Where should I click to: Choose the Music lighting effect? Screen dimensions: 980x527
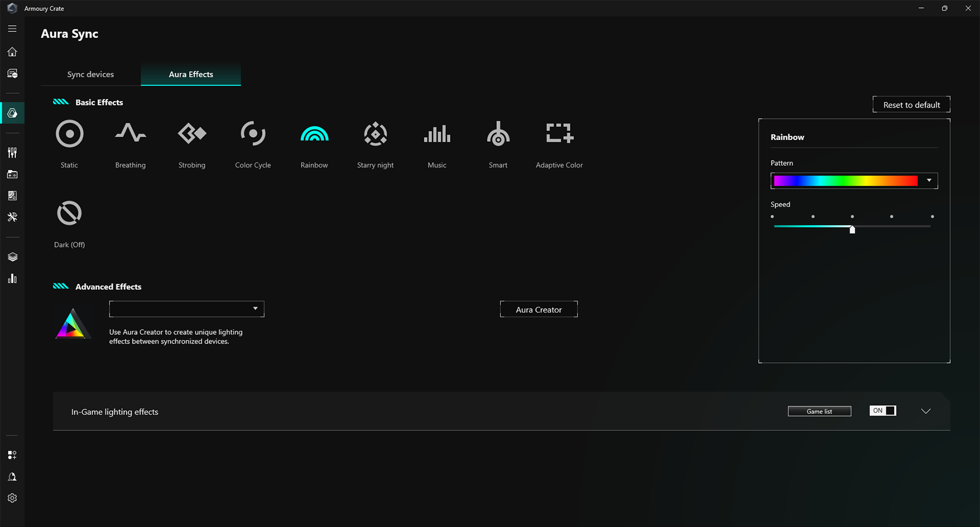point(437,134)
